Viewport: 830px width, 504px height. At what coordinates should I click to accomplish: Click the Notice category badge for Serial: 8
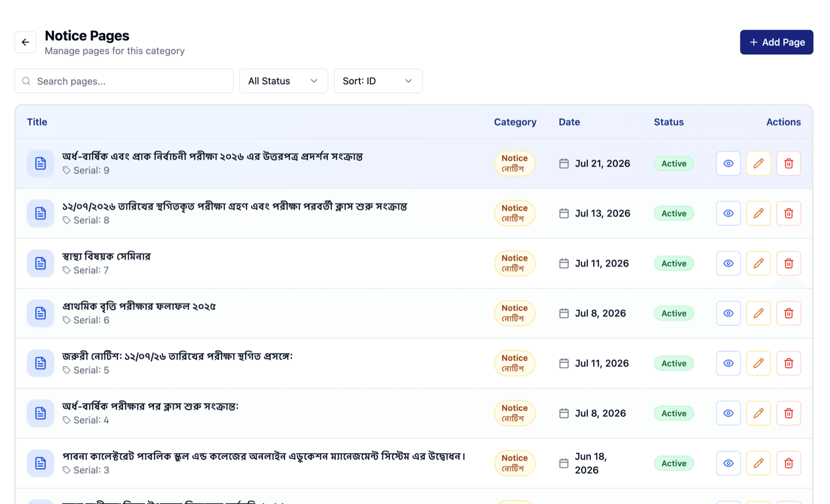pyautogui.click(x=515, y=213)
